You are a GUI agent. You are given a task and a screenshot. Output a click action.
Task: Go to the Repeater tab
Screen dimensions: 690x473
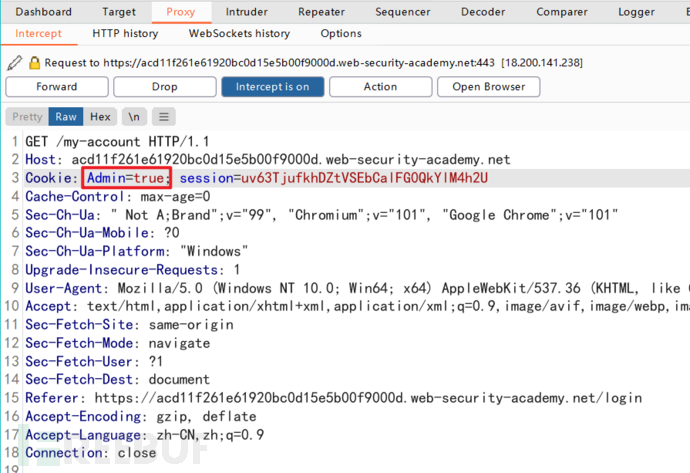tap(320, 12)
